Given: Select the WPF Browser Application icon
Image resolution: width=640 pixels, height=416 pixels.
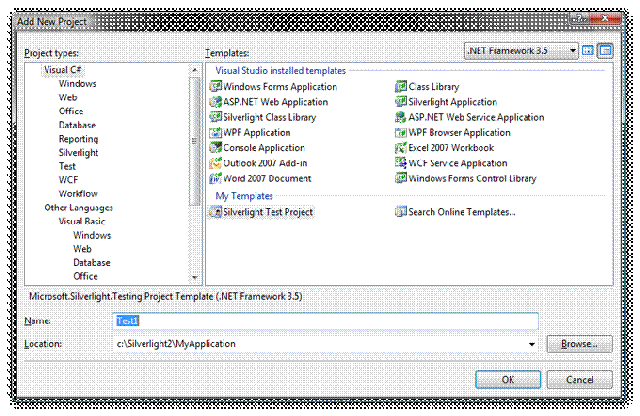Looking at the screenshot, I should point(401,133).
